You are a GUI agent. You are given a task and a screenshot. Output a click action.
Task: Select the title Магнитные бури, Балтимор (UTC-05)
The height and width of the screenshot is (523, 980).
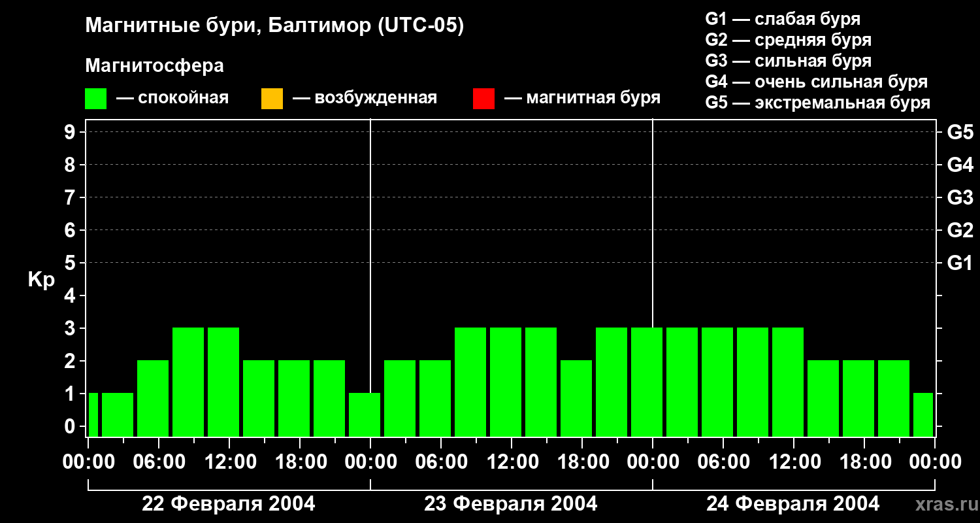tap(274, 26)
